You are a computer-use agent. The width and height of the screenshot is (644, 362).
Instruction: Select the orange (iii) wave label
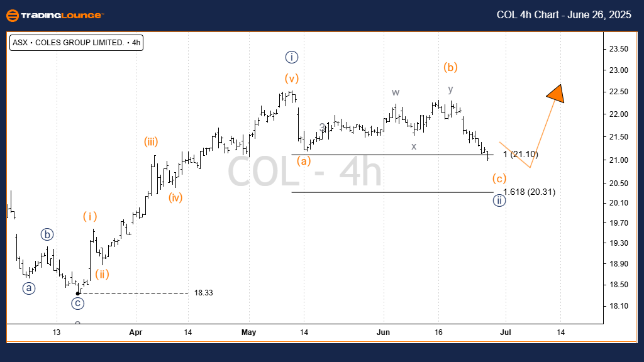(151, 141)
